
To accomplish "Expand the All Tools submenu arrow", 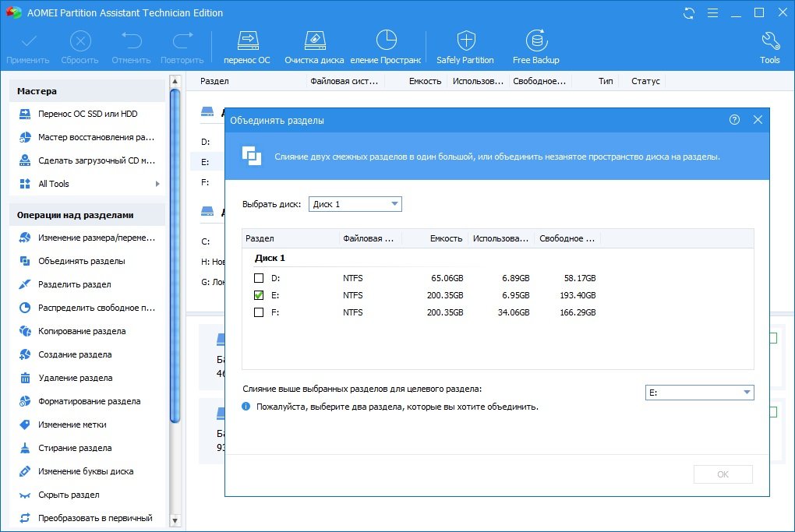I will 157,184.
